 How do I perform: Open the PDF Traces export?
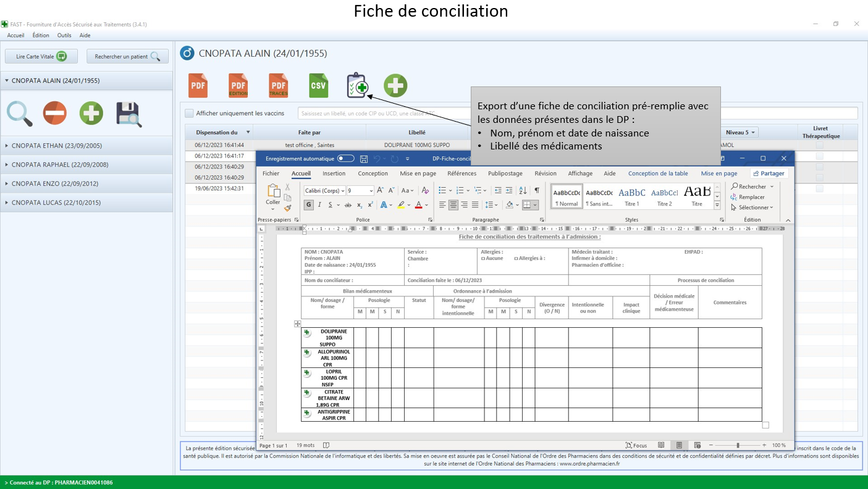(278, 85)
